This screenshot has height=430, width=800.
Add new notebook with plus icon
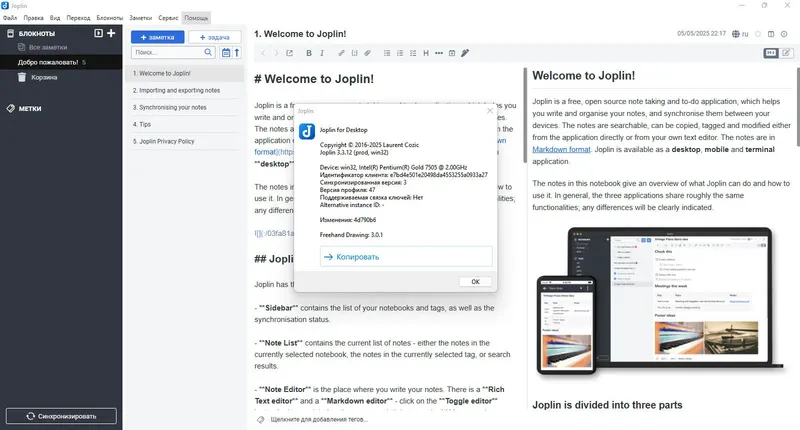(x=111, y=33)
